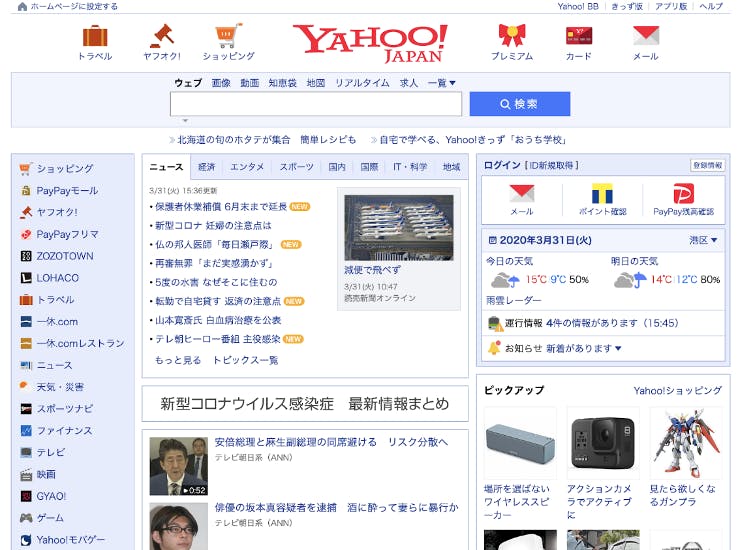Click the お知らせ bell icon
Viewport: 752px width, 550px height.
pos(494,348)
